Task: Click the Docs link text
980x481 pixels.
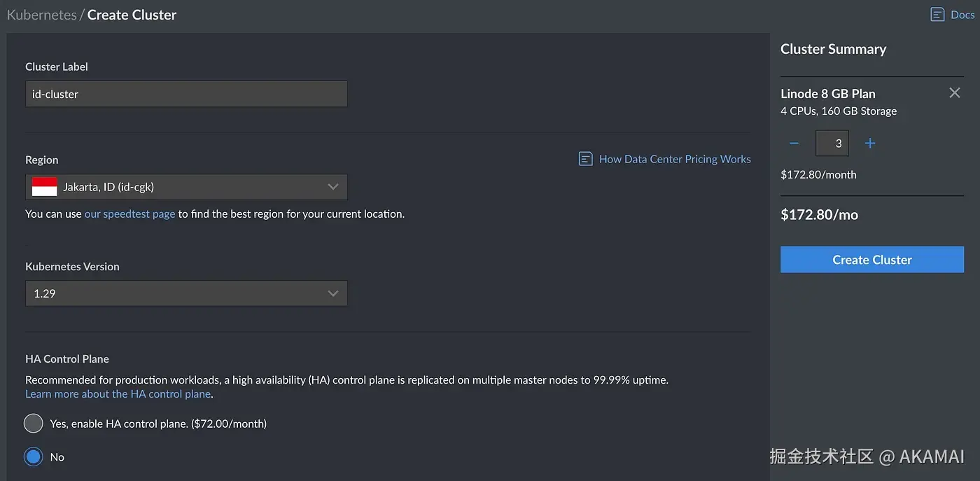Action: coord(962,14)
